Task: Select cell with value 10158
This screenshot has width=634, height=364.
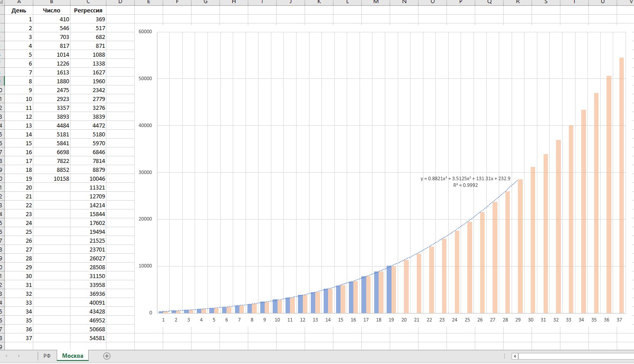Action: tap(52, 178)
